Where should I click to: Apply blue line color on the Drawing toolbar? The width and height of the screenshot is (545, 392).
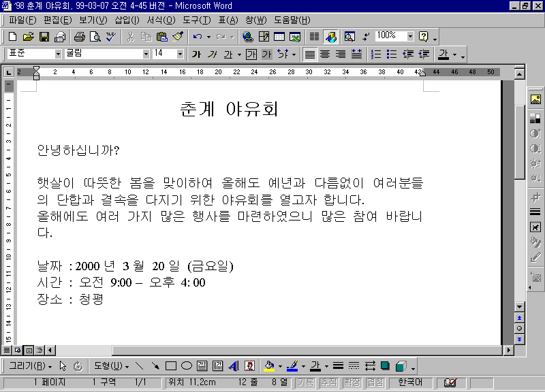292,366
